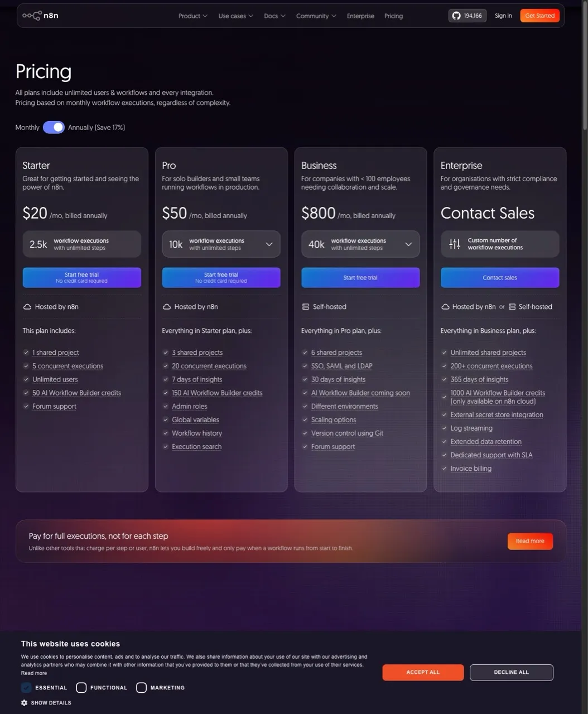Open the Business plan 40k executions dropdown
This screenshot has width=588, height=714.
(360, 244)
